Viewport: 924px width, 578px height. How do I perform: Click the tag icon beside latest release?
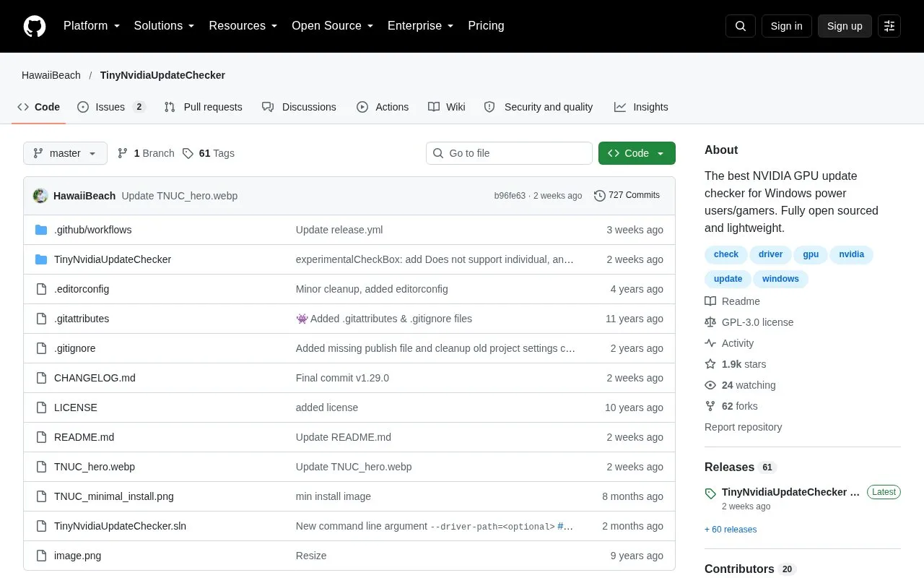point(710,493)
